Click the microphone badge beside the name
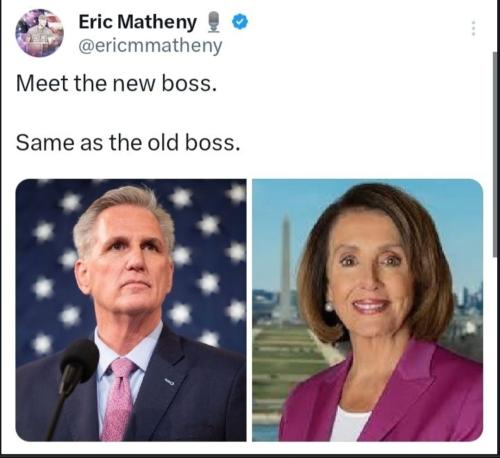This screenshot has width=500, height=458. click(x=214, y=22)
